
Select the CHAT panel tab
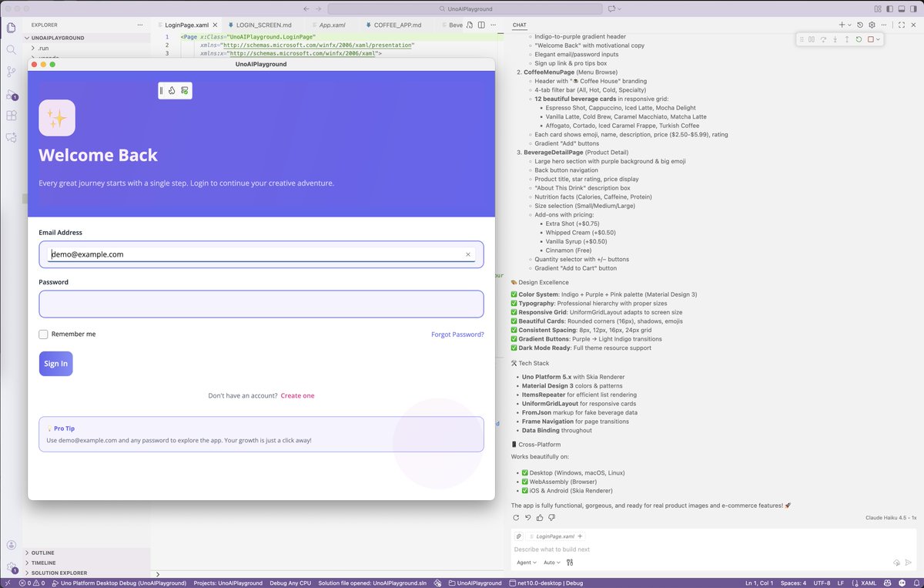coord(520,25)
